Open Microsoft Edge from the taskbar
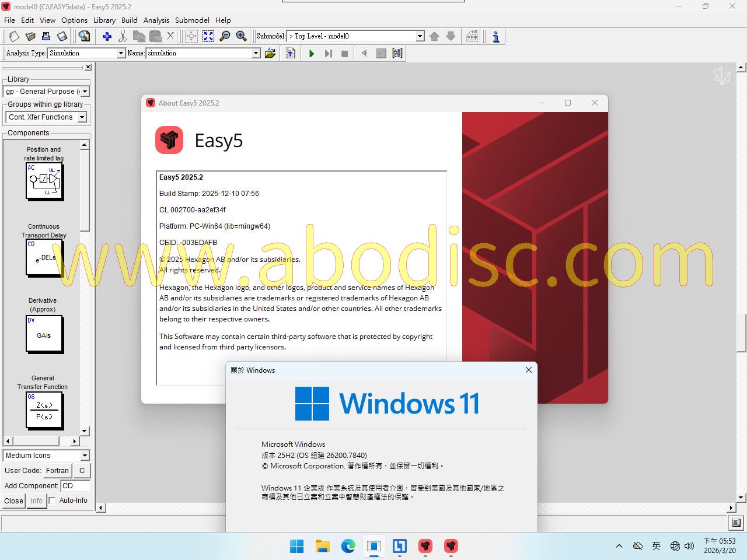This screenshot has width=747, height=560. (x=348, y=546)
